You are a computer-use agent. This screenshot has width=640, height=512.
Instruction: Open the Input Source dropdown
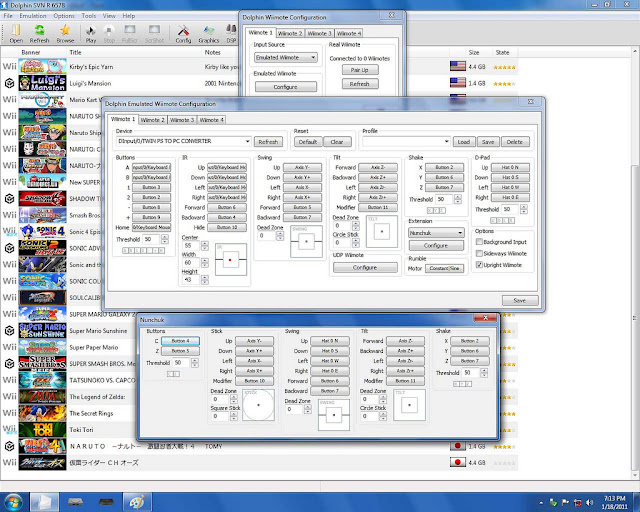[285, 58]
